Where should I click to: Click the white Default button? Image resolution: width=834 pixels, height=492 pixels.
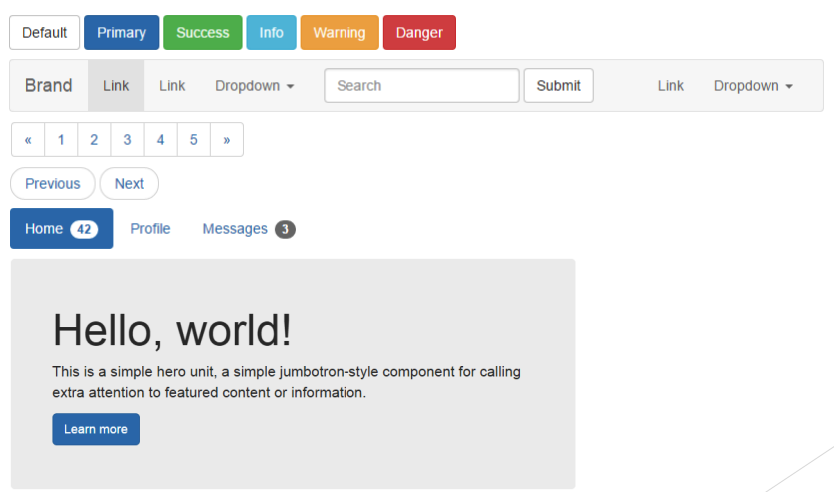point(44,33)
